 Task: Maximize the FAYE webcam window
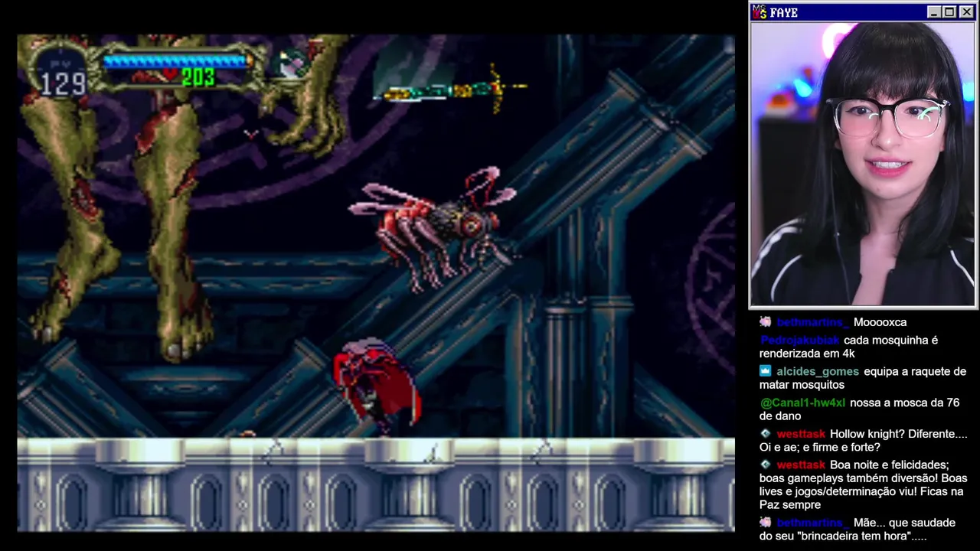click(x=949, y=12)
